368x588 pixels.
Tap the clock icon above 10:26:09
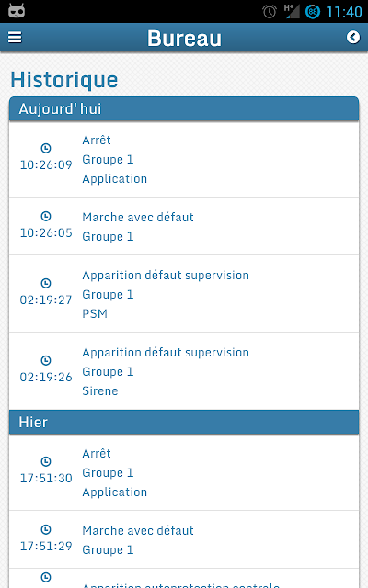(46, 148)
